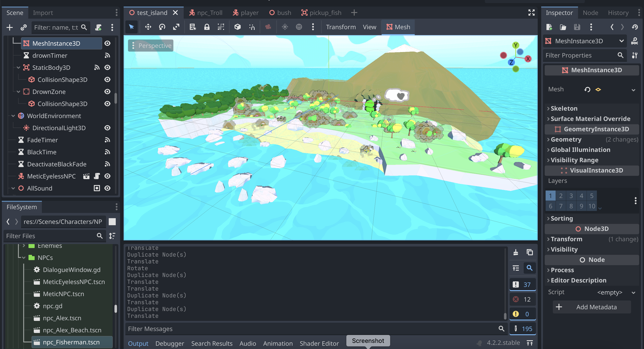Open the Node dock tab
Viewport: 644px width, 349px height.
point(590,13)
